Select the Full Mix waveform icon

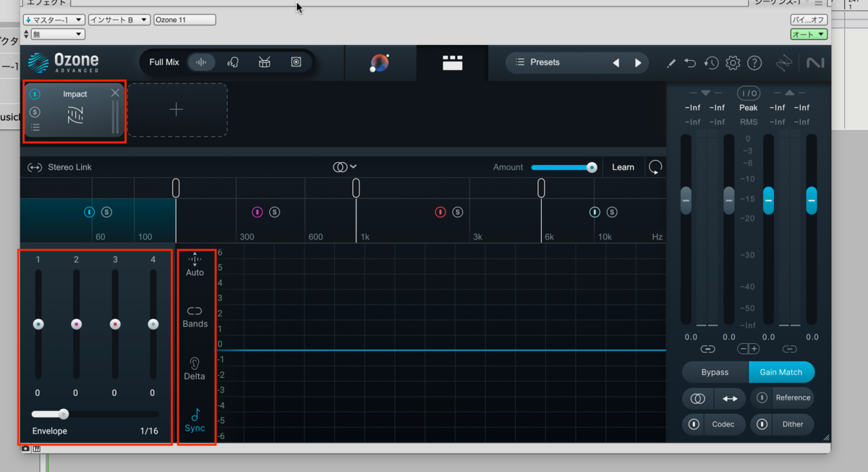(201, 62)
